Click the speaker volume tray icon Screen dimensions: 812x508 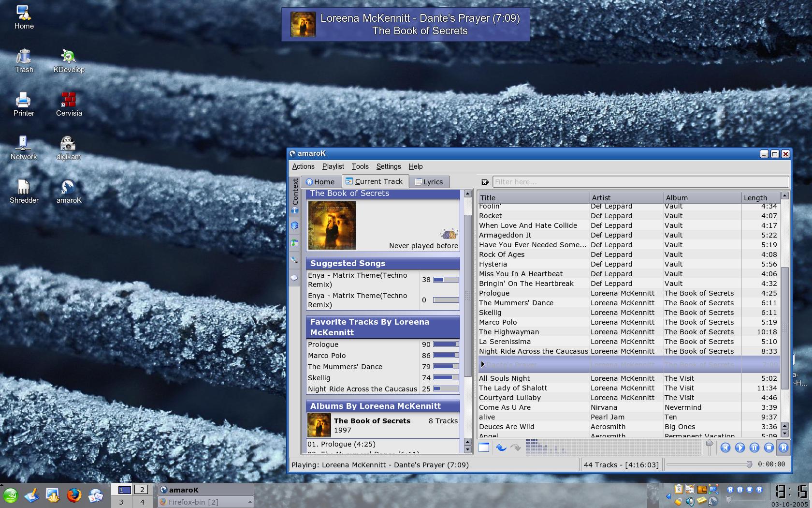point(690,501)
